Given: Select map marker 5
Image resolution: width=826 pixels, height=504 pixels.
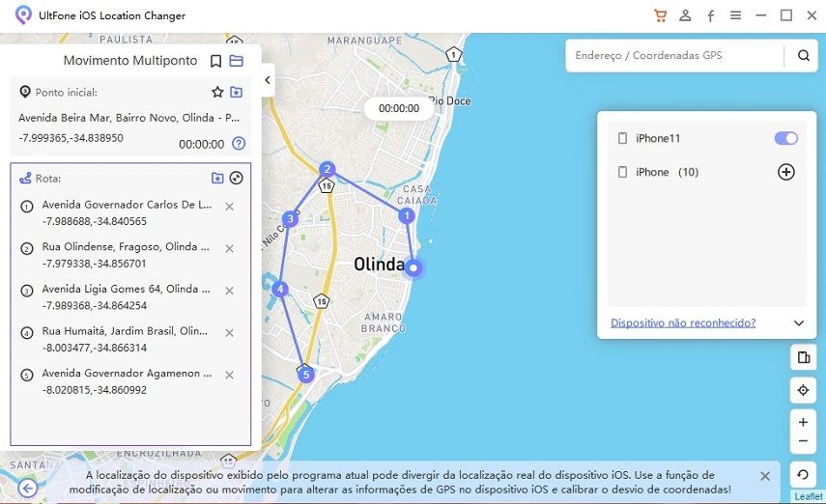Looking at the screenshot, I should pos(306,375).
